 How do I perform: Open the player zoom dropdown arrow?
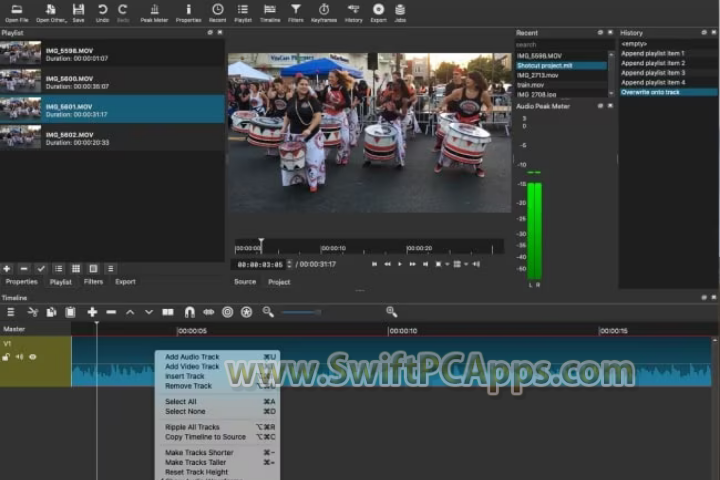click(x=447, y=265)
